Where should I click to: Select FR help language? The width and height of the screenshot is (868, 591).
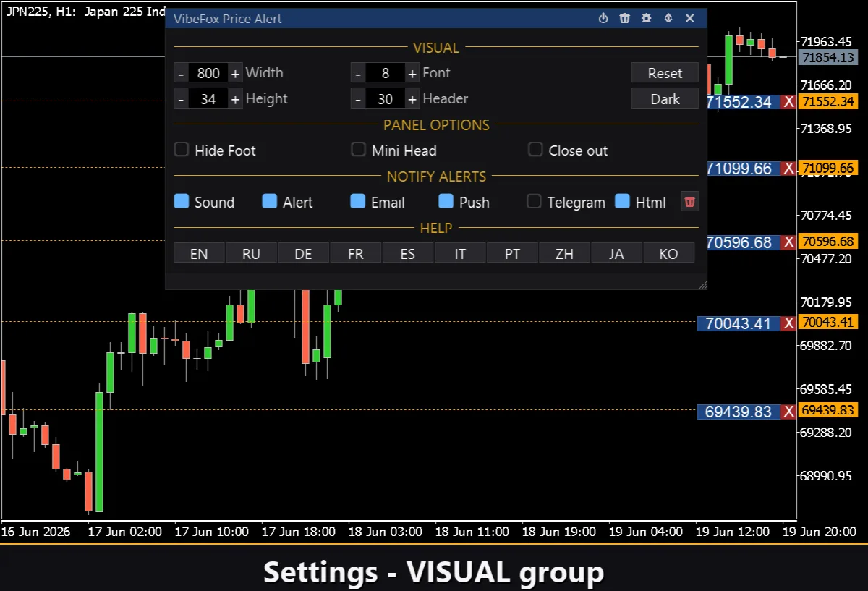coord(356,253)
